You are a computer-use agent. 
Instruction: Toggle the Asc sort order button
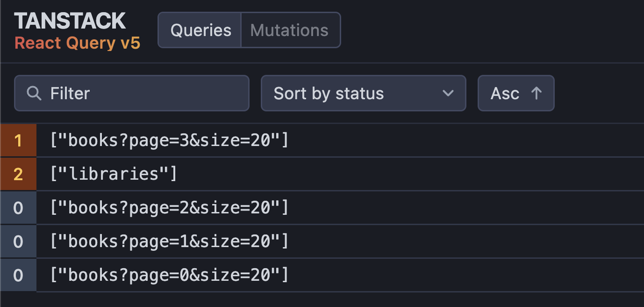[x=515, y=93]
